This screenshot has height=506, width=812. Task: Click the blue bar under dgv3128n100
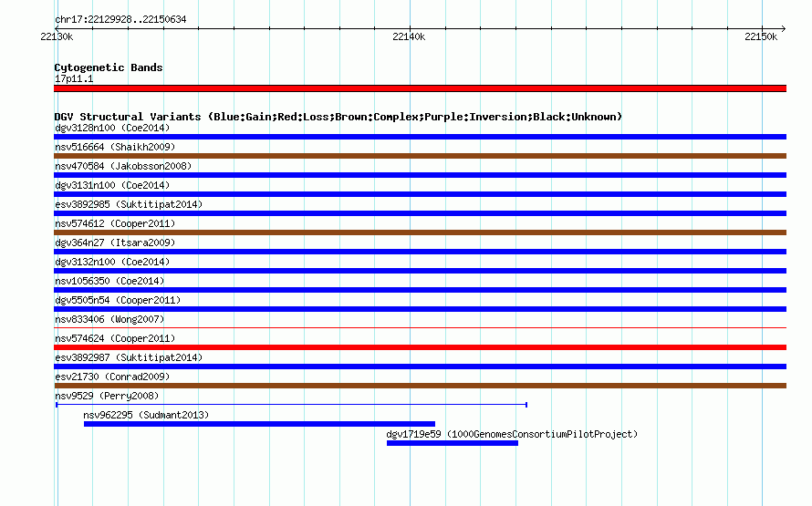coord(420,137)
